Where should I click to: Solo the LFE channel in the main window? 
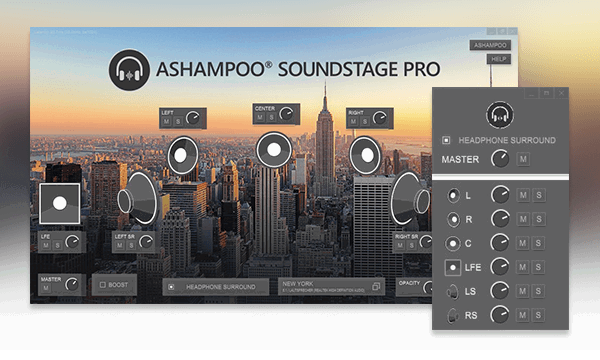coord(57,245)
